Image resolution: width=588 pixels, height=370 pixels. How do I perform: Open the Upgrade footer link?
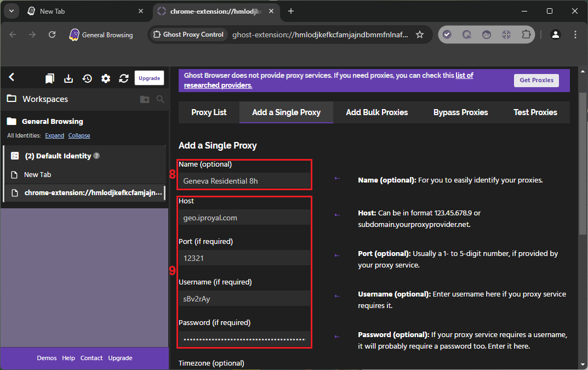[120, 358]
